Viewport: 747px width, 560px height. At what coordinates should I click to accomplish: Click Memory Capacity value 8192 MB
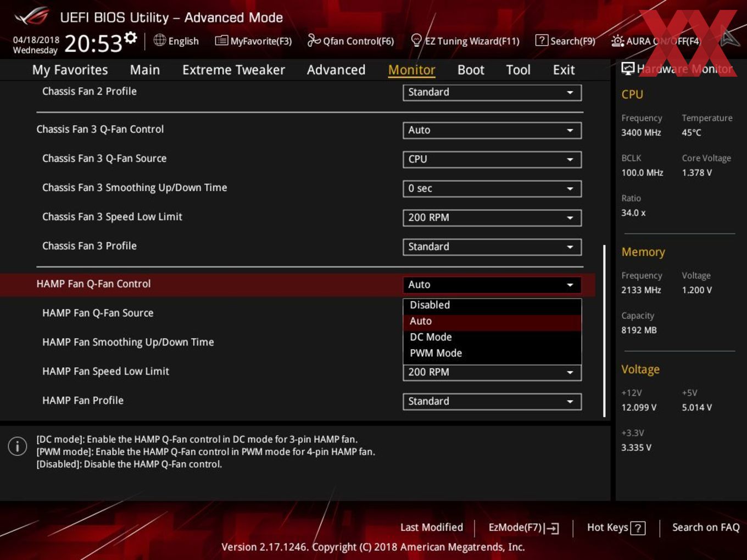tap(639, 330)
